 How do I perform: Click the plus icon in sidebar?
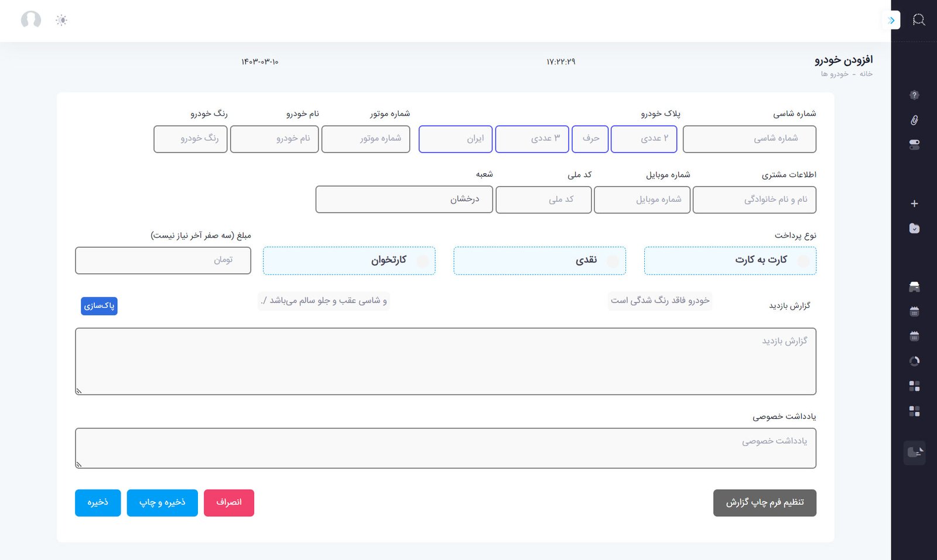coord(914,204)
